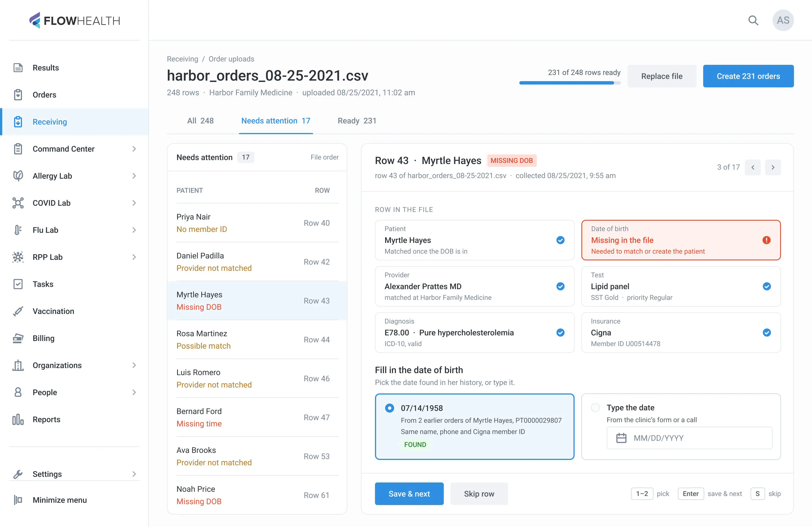812x527 pixels.
Task: Expand the Allergy Lab chevron
Action: (134, 176)
